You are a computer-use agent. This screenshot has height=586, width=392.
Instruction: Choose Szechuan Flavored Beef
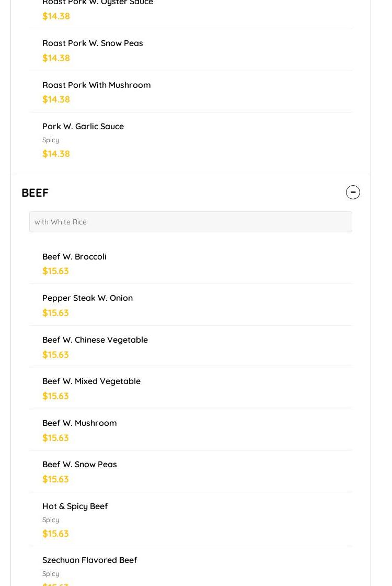[x=89, y=560]
